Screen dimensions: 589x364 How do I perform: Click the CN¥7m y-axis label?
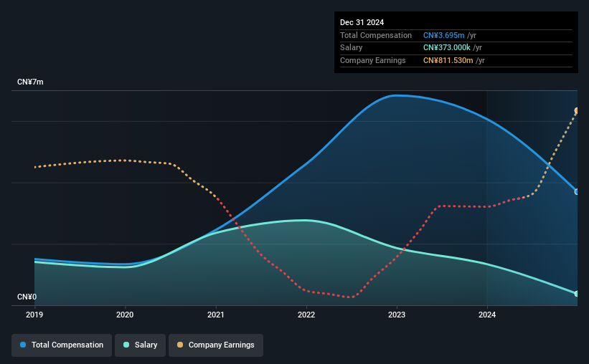tap(30, 82)
